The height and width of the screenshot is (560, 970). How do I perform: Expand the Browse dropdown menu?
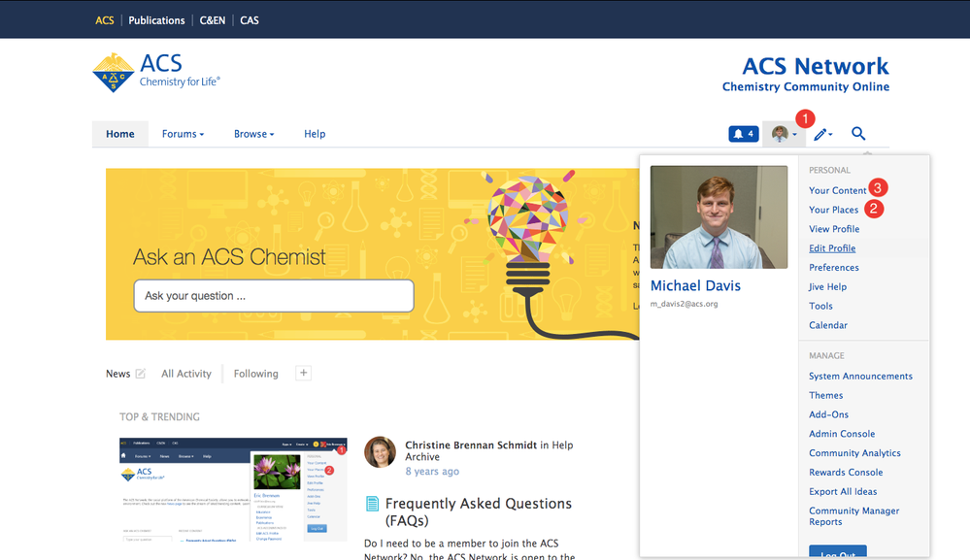(253, 134)
